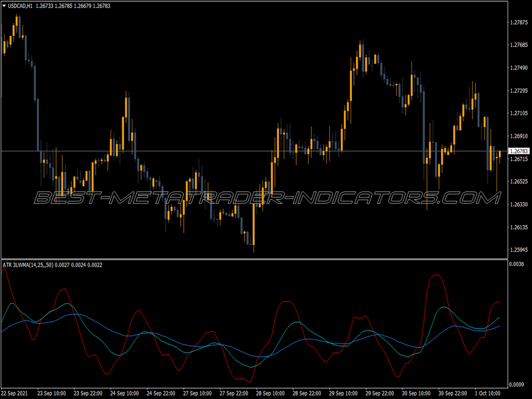Click the 1.26330 price axis label

coord(519,205)
